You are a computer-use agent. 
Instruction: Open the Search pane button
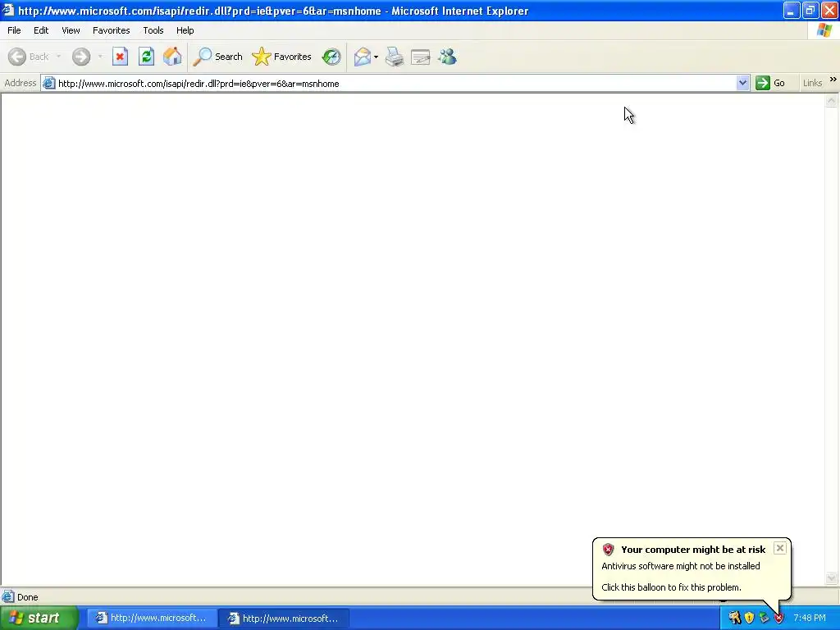tap(218, 57)
